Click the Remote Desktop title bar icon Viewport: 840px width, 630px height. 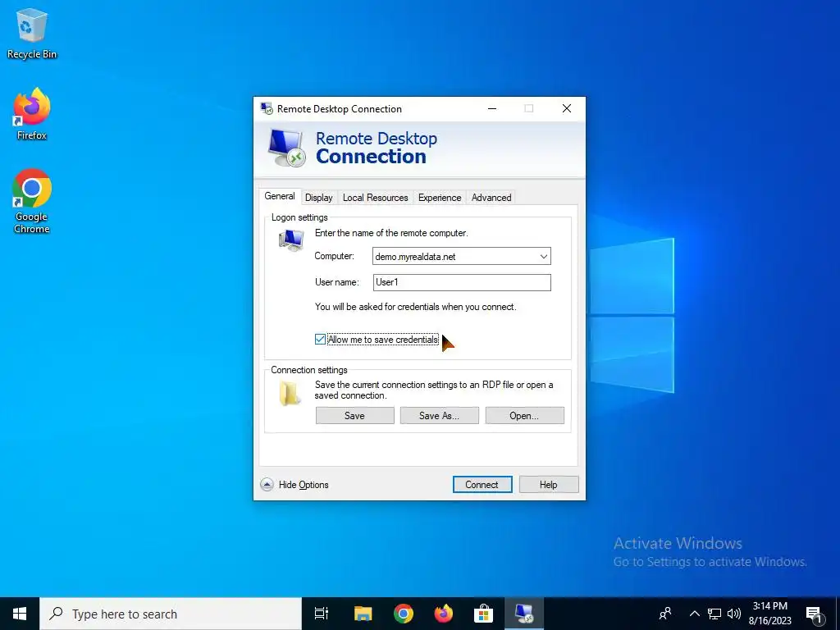(267, 108)
